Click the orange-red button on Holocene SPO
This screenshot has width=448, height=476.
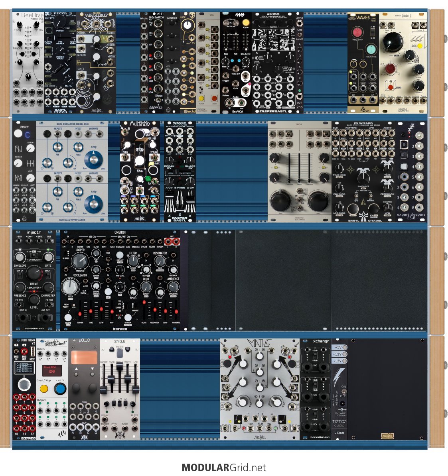coord(214,98)
